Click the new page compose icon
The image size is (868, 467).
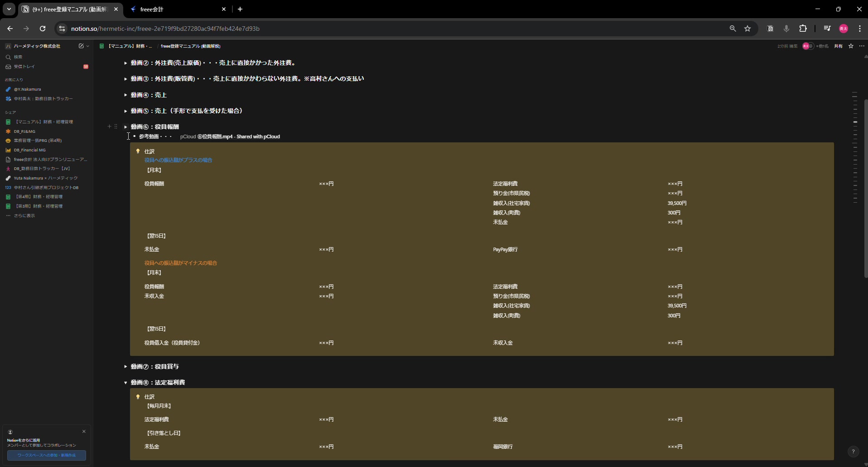tap(81, 46)
